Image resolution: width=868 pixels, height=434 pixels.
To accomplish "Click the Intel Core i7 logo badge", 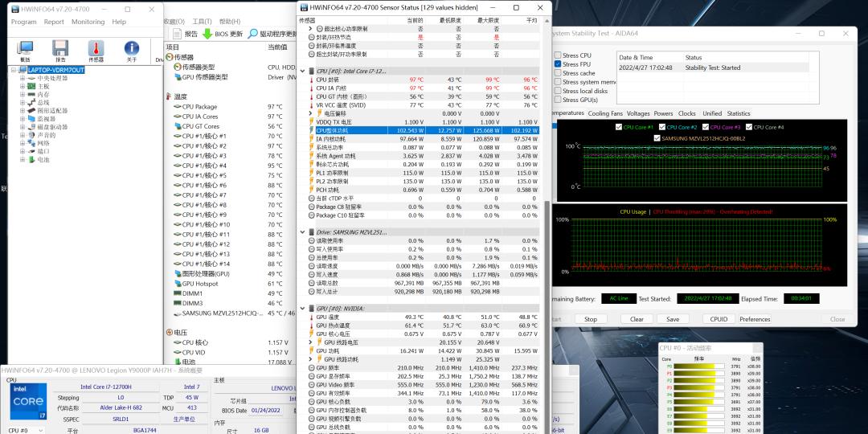I will point(27,401).
